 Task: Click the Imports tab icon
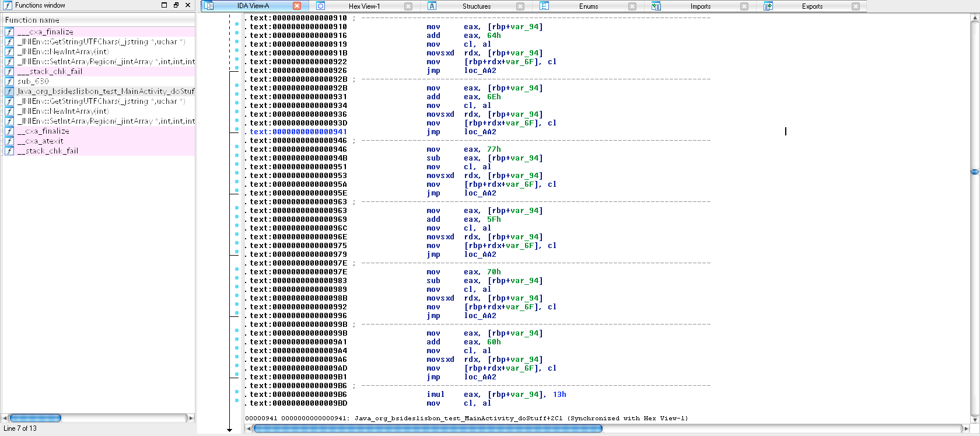pos(656,6)
